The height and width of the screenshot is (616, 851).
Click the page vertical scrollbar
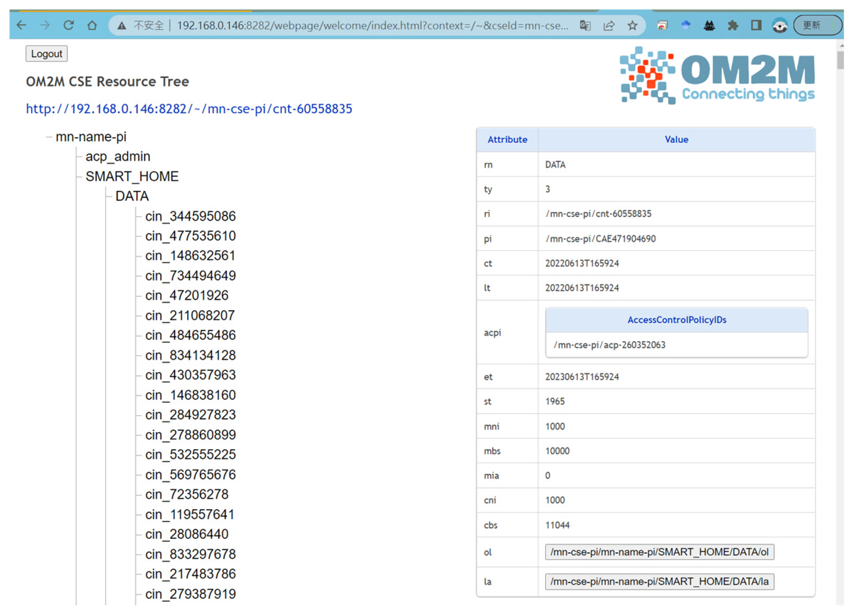(x=840, y=60)
